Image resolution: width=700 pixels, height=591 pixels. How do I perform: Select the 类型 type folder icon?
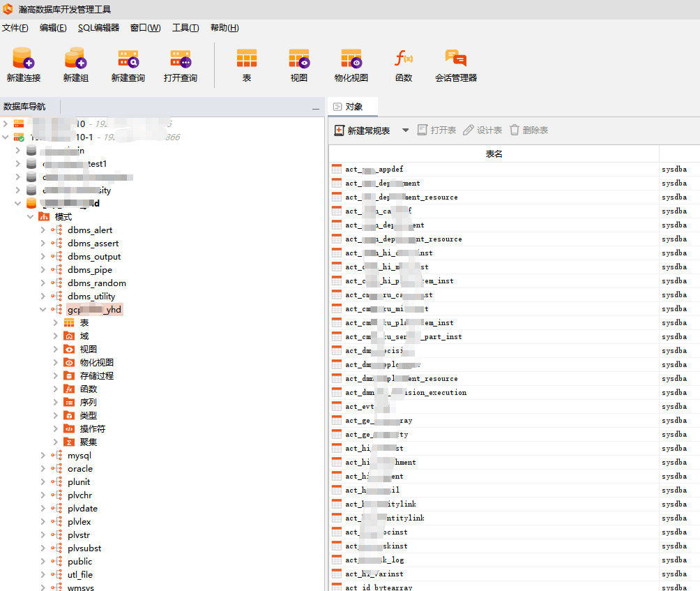(69, 415)
